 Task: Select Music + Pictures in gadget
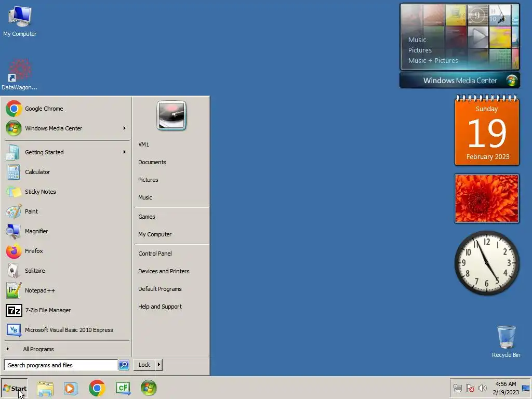[433, 61]
